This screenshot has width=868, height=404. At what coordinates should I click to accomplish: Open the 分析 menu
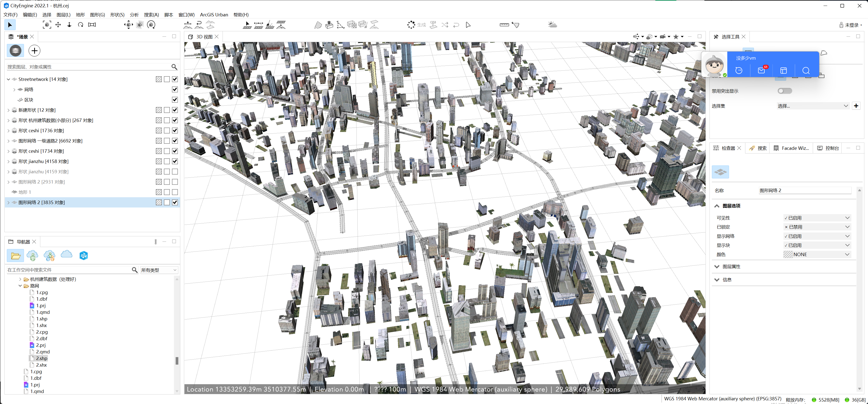(134, 14)
